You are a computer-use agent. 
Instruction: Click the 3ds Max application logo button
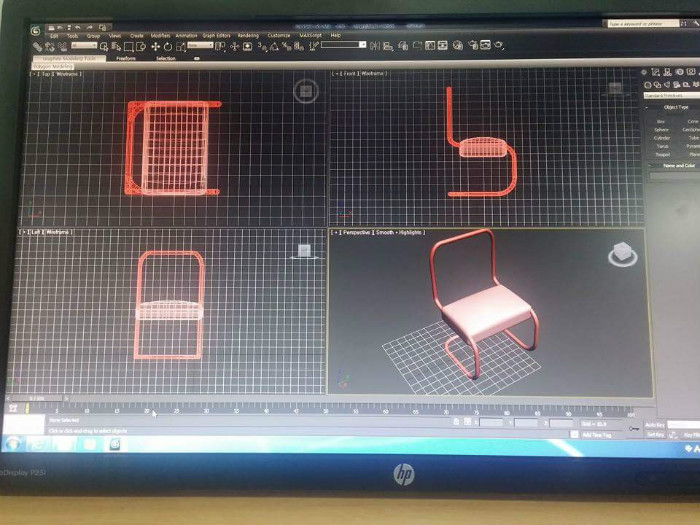(37, 33)
